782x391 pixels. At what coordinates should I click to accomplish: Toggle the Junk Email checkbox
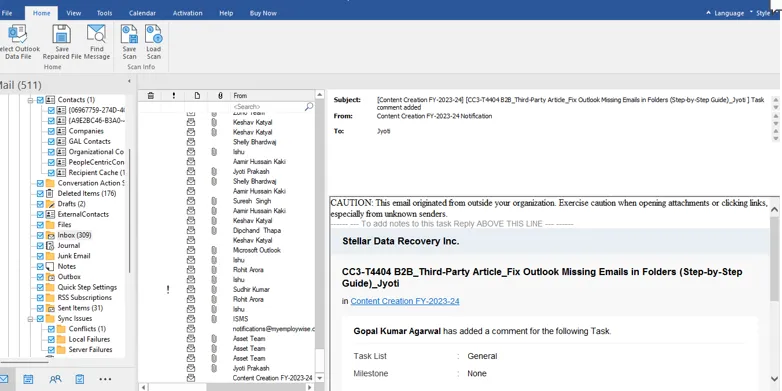click(40, 256)
